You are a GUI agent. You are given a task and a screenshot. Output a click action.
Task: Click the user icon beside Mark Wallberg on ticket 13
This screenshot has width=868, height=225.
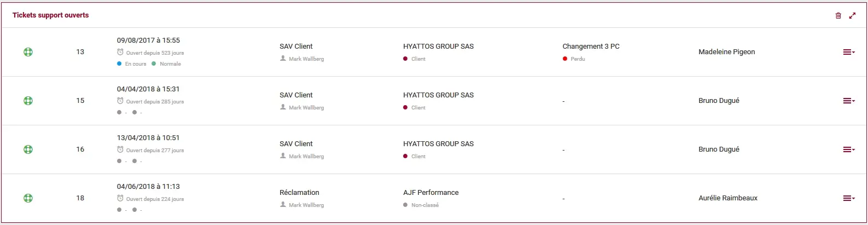click(283, 59)
